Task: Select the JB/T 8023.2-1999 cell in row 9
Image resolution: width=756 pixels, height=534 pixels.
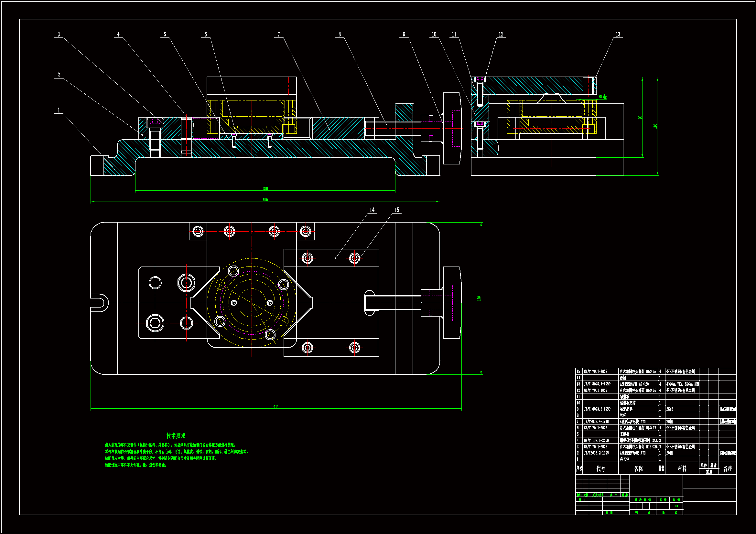Action: (597, 409)
